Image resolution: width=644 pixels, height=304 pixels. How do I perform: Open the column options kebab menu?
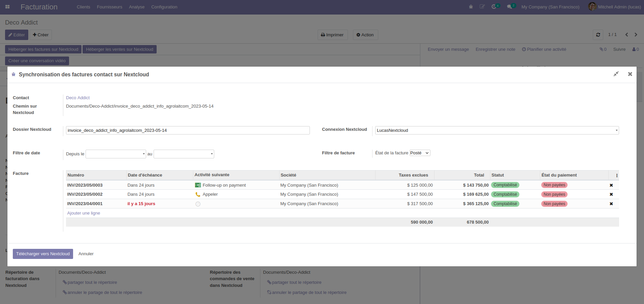pos(617,175)
